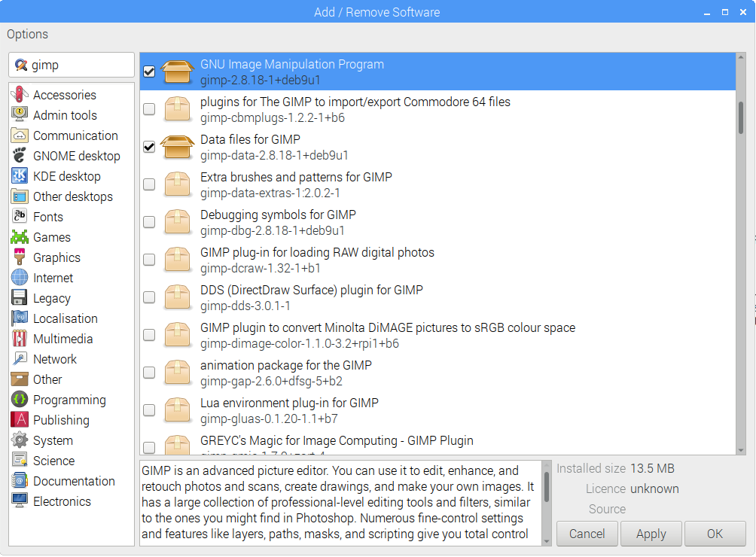
Task: Uncheck the Data files for GIMP checkbox
Action: 149,147
